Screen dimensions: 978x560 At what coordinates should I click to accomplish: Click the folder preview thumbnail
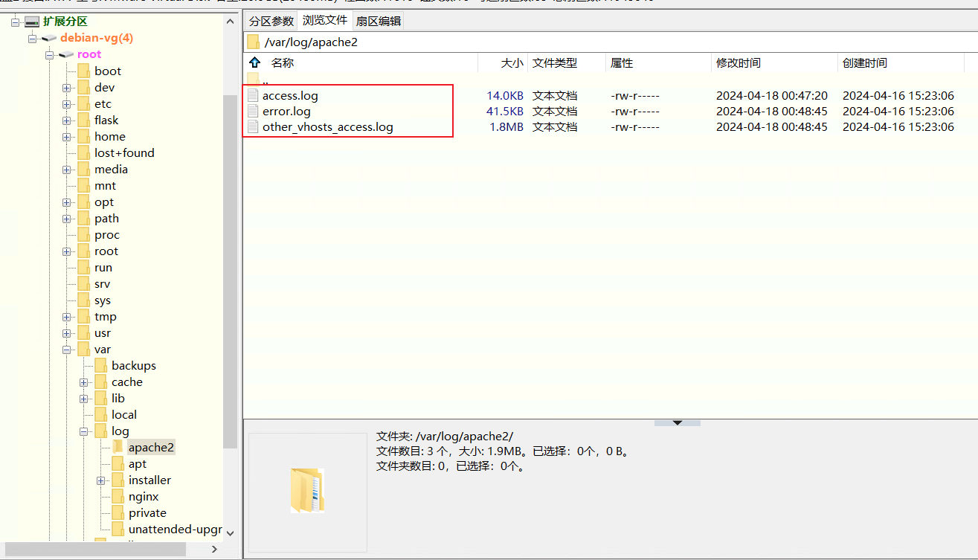[x=307, y=492]
